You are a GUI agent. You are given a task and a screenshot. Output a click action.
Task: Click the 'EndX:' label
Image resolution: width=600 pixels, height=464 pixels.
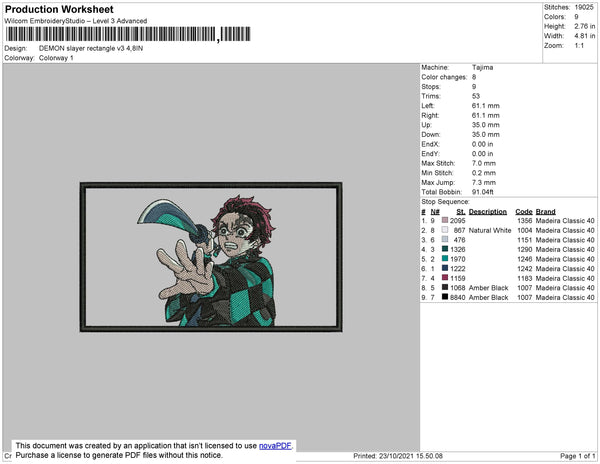point(430,144)
